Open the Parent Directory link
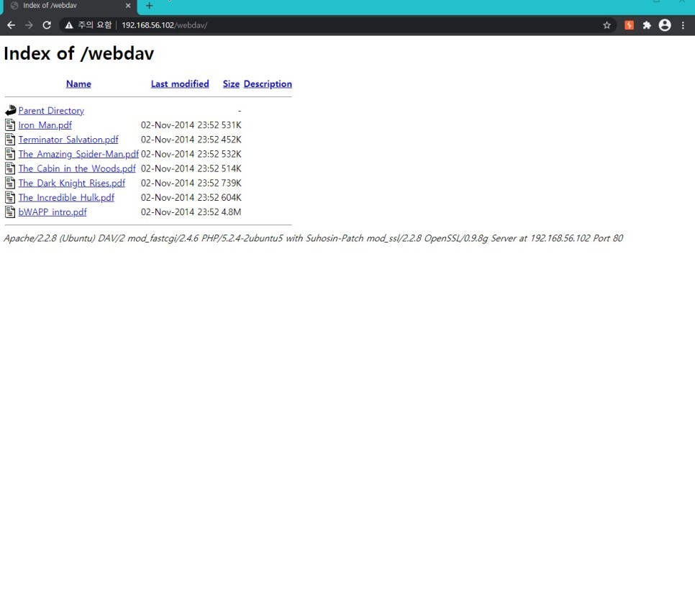The height and width of the screenshot is (616, 695). [51, 110]
